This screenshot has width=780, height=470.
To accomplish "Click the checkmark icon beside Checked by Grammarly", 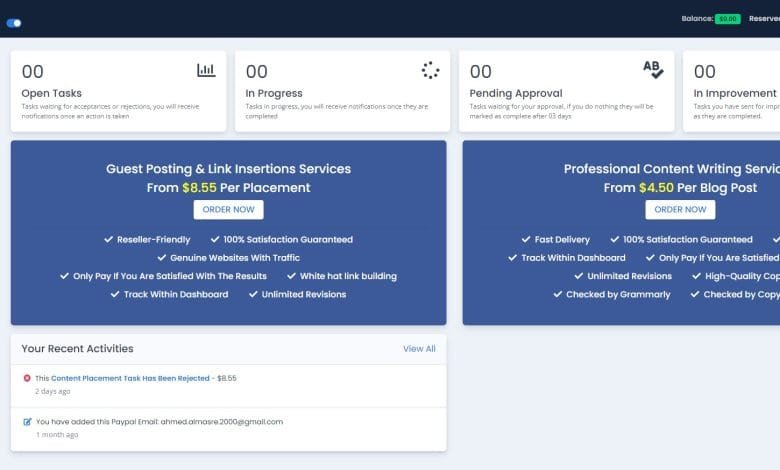I will click(x=558, y=295).
